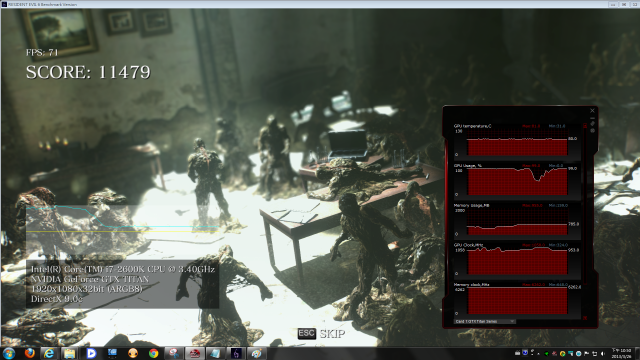
Task: Click the GPU Clock graph
Action: tap(517, 261)
